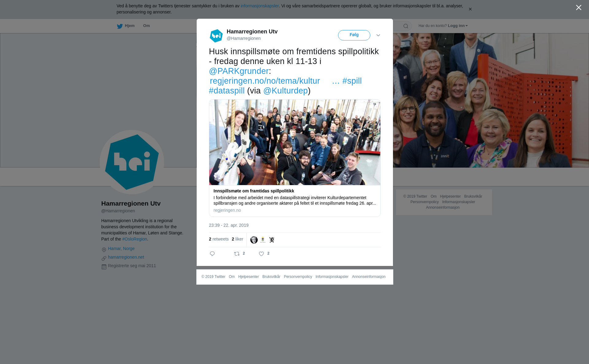This screenshot has width=589, height=364.
Task: Open the group photo link preview
Action: click(295, 142)
